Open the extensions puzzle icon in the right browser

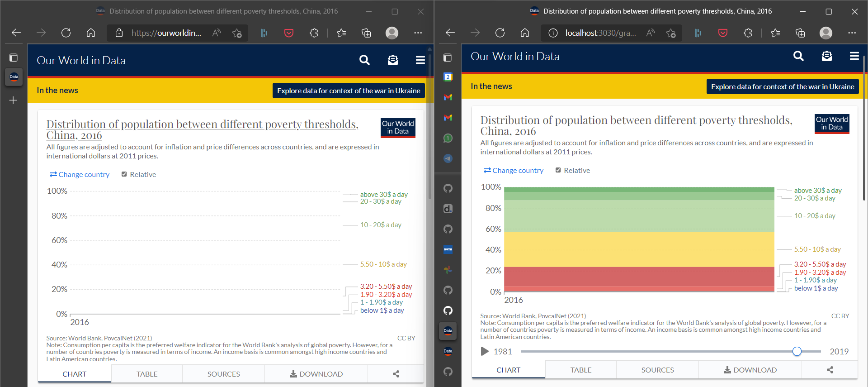pos(748,33)
